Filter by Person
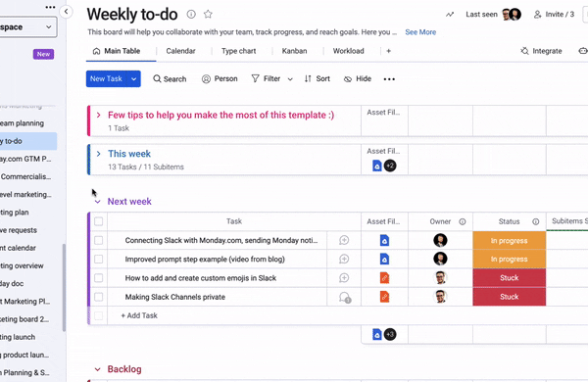The width and height of the screenshot is (588, 382). [x=220, y=79]
